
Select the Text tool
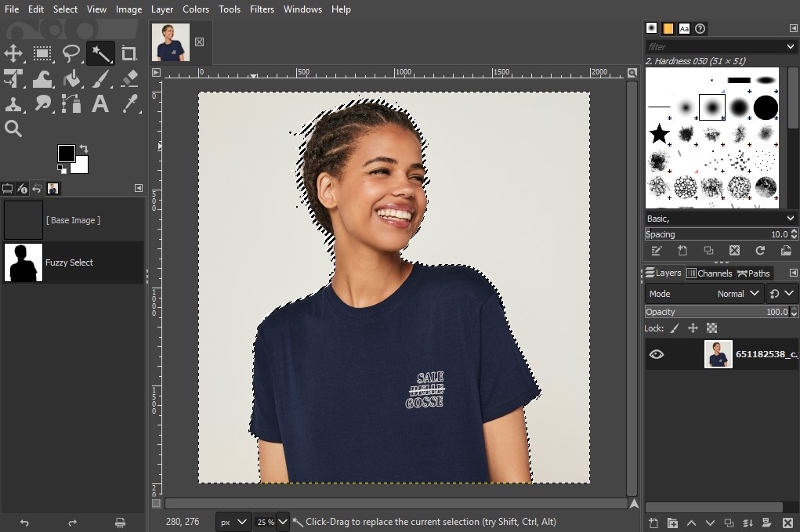point(99,103)
